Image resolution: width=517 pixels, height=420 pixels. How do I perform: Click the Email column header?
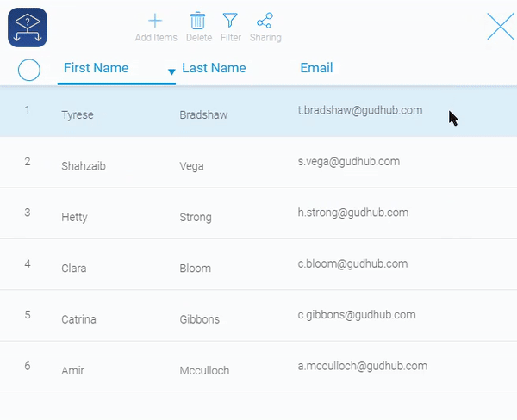pyautogui.click(x=316, y=68)
